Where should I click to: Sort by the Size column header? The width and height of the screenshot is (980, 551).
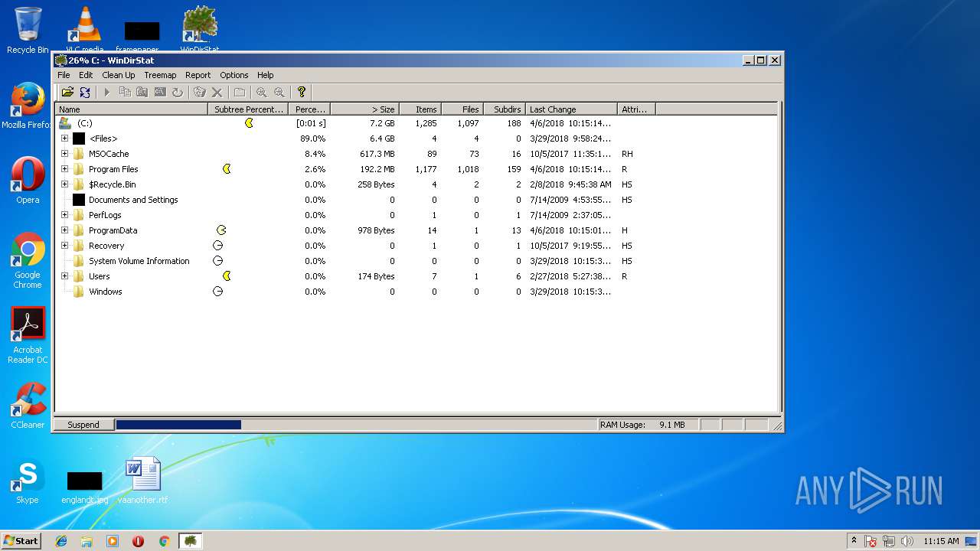pos(364,109)
